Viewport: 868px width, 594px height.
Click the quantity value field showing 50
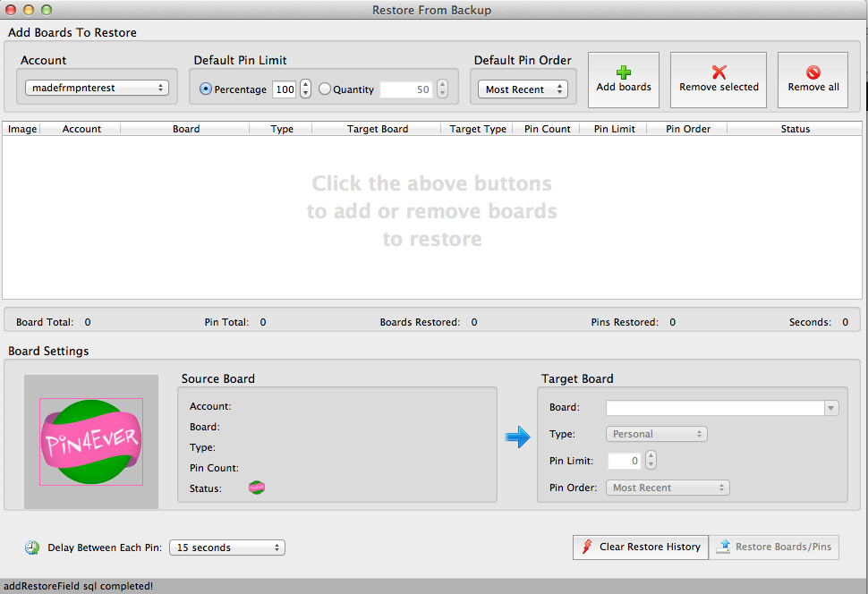(407, 89)
